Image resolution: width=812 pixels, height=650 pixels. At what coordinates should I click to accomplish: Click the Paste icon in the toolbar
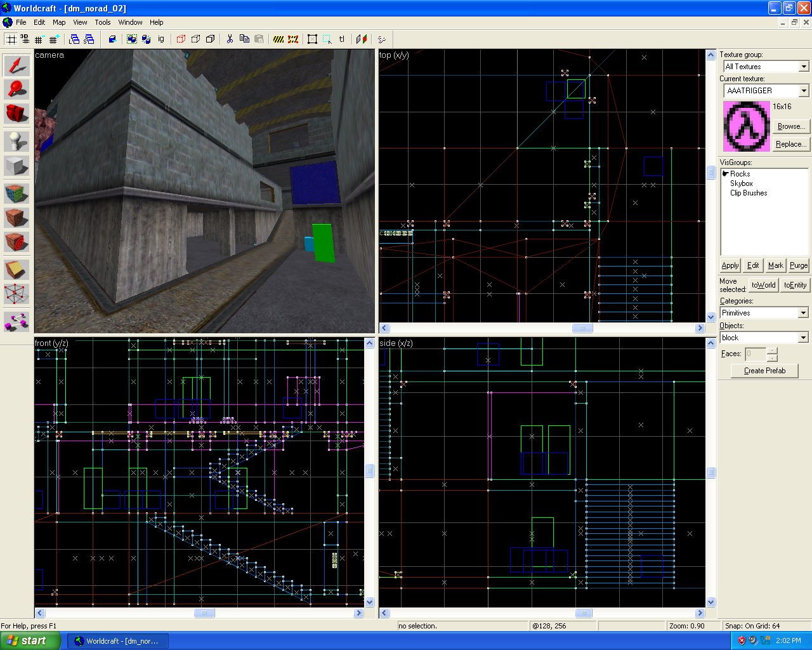coord(259,39)
